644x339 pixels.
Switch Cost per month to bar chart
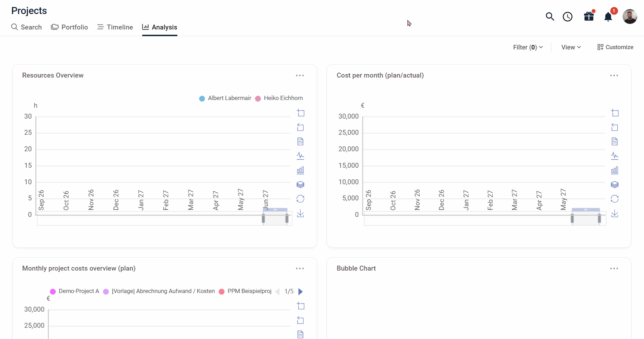click(x=615, y=170)
